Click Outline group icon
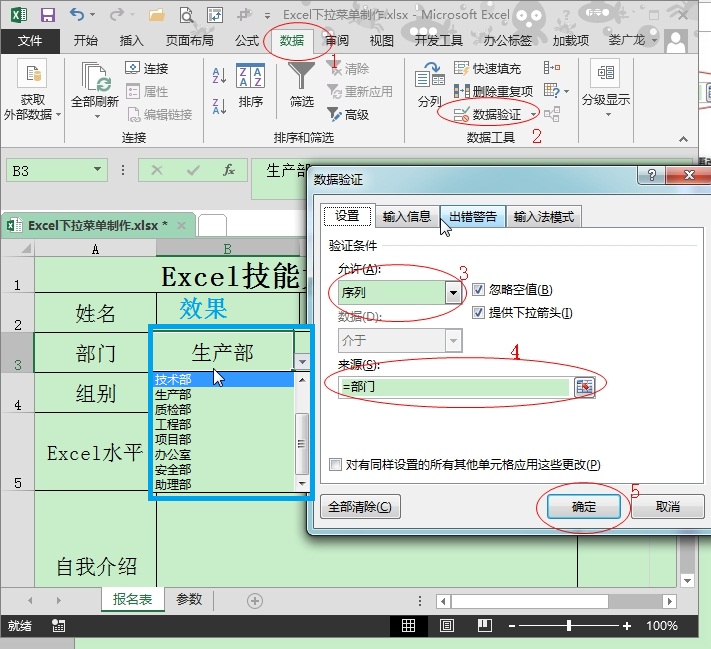The width and height of the screenshot is (711, 649). 605,73
